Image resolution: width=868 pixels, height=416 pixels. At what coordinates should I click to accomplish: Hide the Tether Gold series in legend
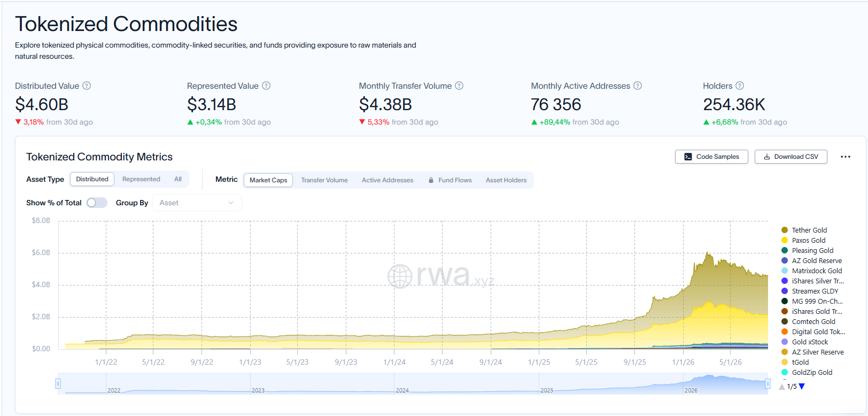coord(804,230)
